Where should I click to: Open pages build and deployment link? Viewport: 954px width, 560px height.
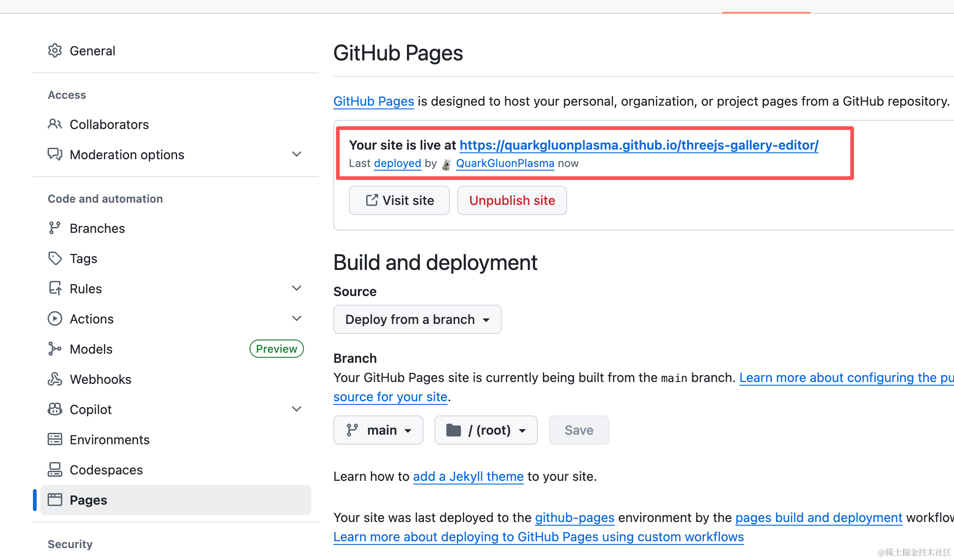[x=818, y=517]
